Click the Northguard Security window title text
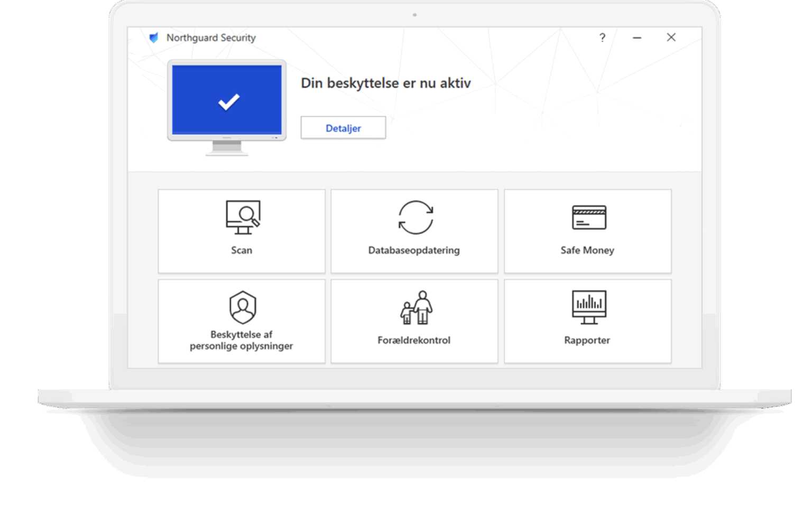The image size is (812, 506). pos(211,38)
